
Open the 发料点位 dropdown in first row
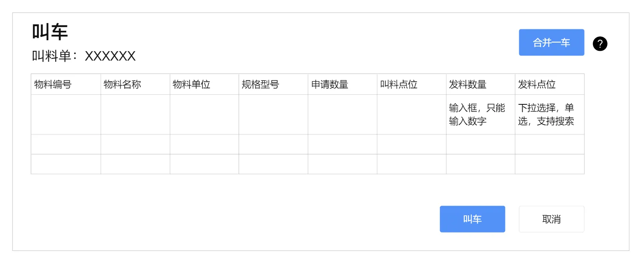pos(549,115)
